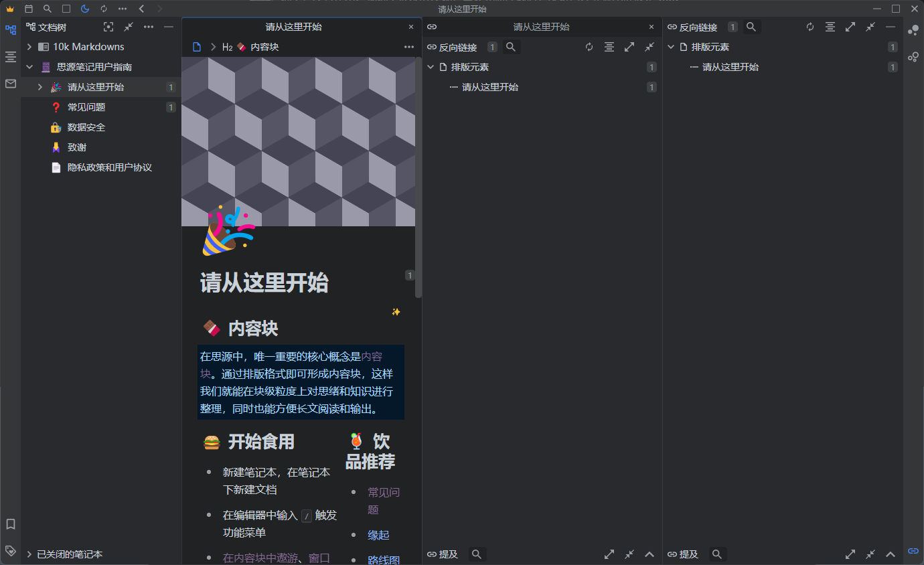Refresh backlinks in the right dock panel
The image size is (924, 565).
coord(810,27)
